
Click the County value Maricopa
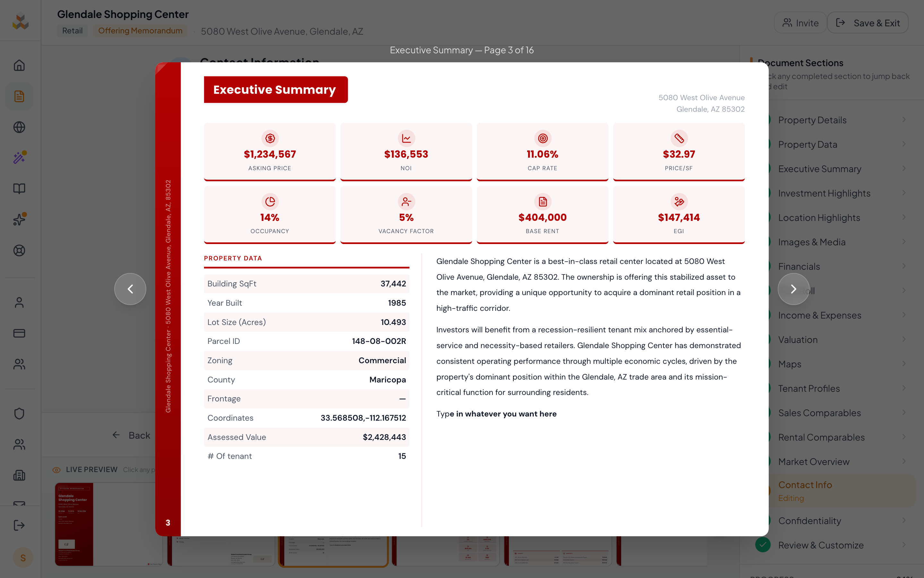click(388, 380)
